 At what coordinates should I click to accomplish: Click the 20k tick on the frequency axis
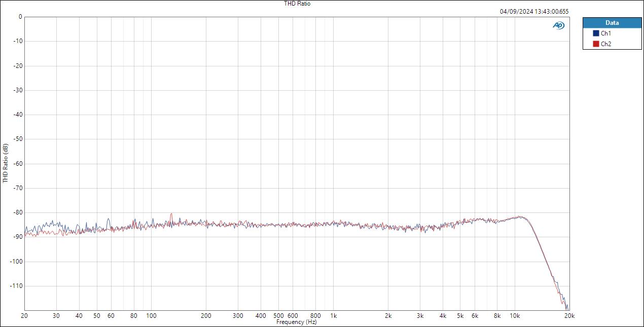click(x=569, y=316)
